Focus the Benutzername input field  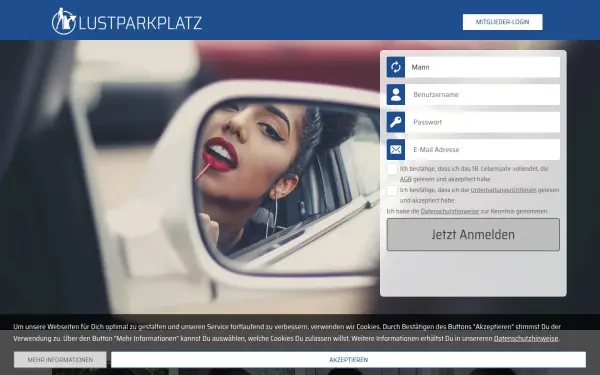(483, 95)
